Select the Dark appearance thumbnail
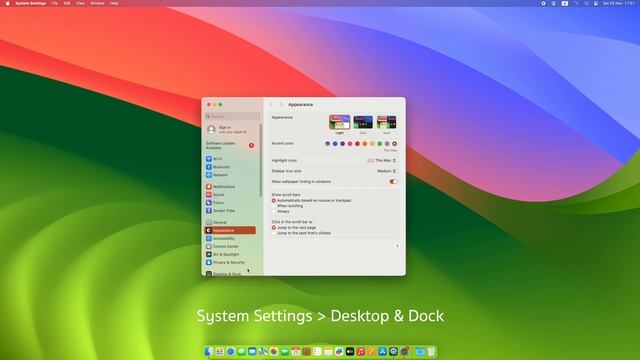This screenshot has width=640, height=360. tap(363, 122)
